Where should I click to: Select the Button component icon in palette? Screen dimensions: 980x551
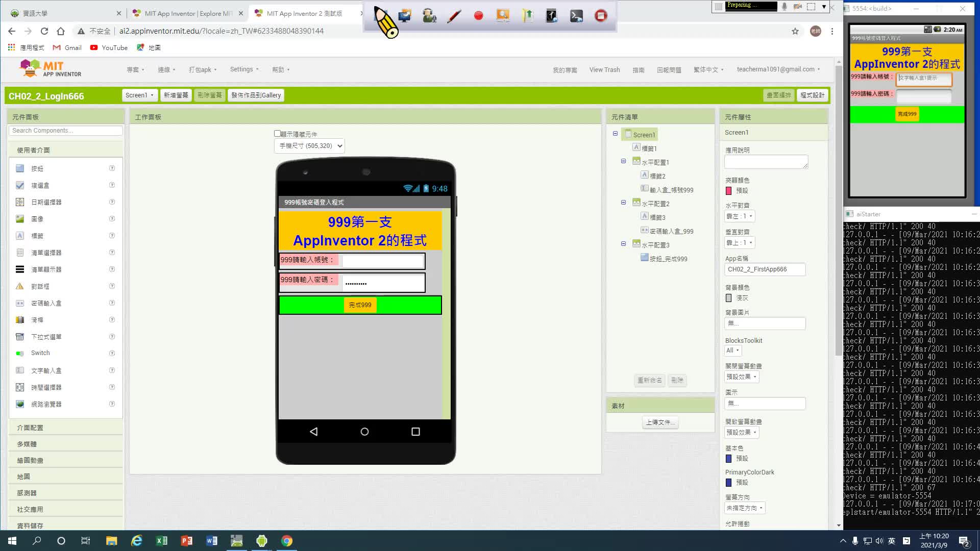20,168
